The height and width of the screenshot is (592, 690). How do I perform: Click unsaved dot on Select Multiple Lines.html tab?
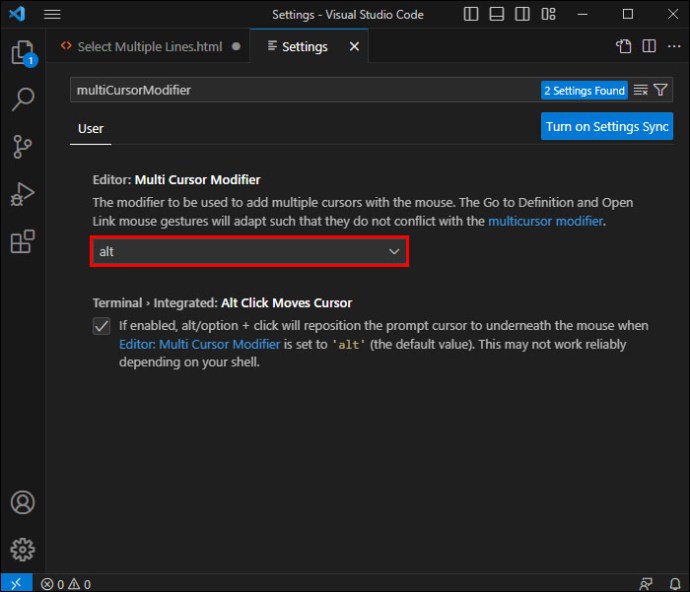coord(236,46)
